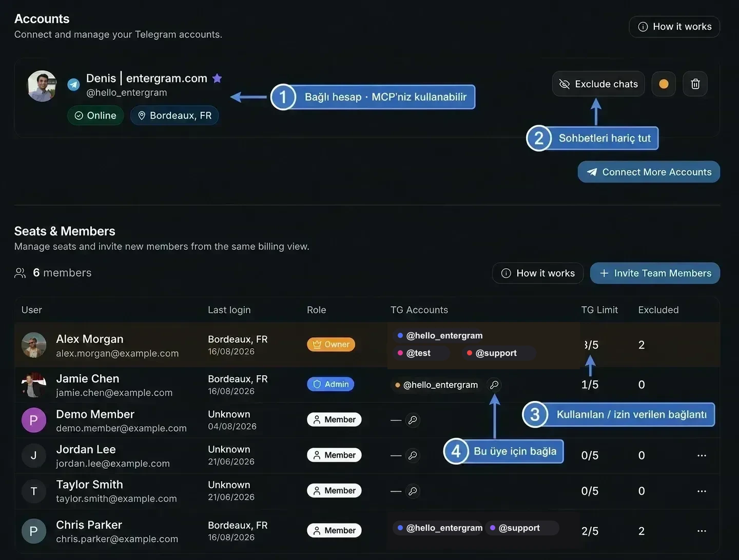Click the key icon in Jordan Lee's row
The image size is (739, 560).
point(413,455)
